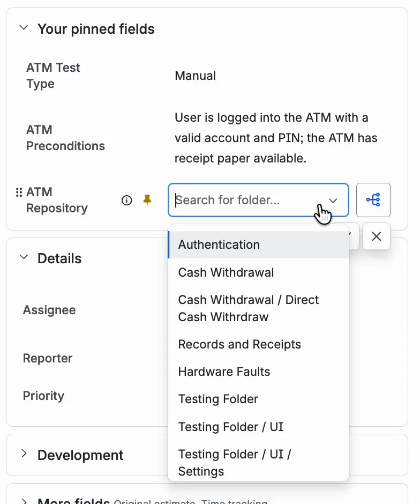This screenshot has width=420, height=504.
Task: Click the Priority field label
Action: click(44, 396)
